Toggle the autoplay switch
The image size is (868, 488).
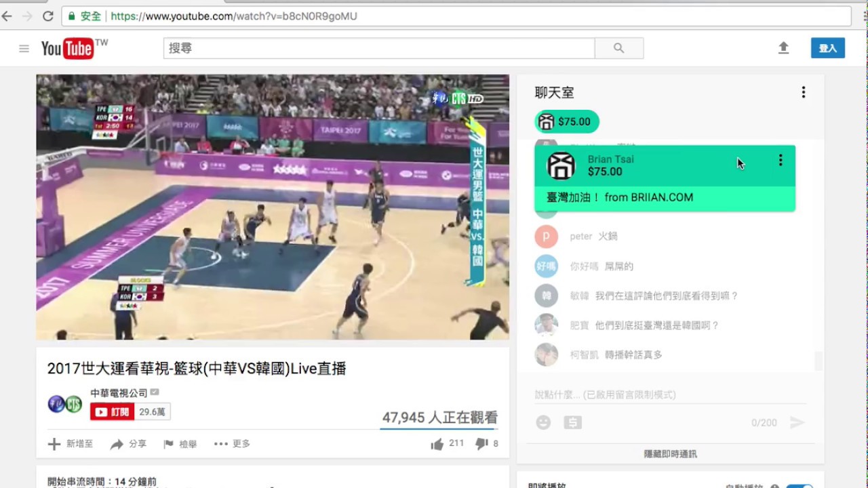coord(802,487)
